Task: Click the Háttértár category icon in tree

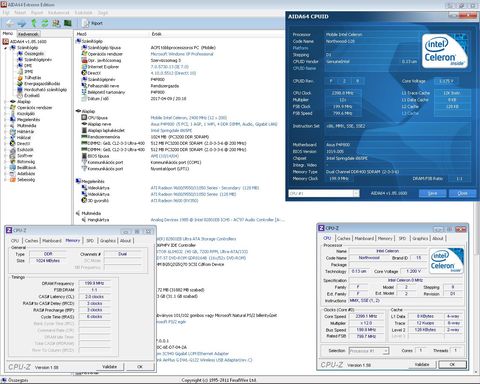Action: pos(13,132)
